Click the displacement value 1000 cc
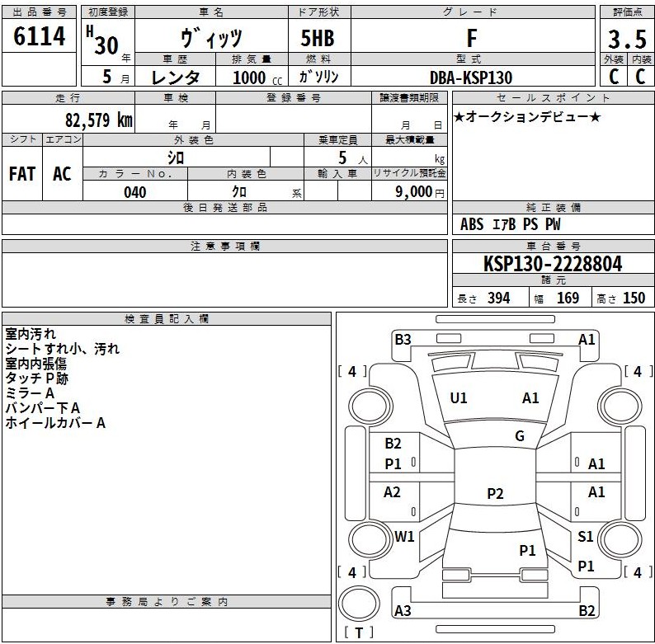The width and height of the screenshot is (655, 644). click(x=257, y=78)
